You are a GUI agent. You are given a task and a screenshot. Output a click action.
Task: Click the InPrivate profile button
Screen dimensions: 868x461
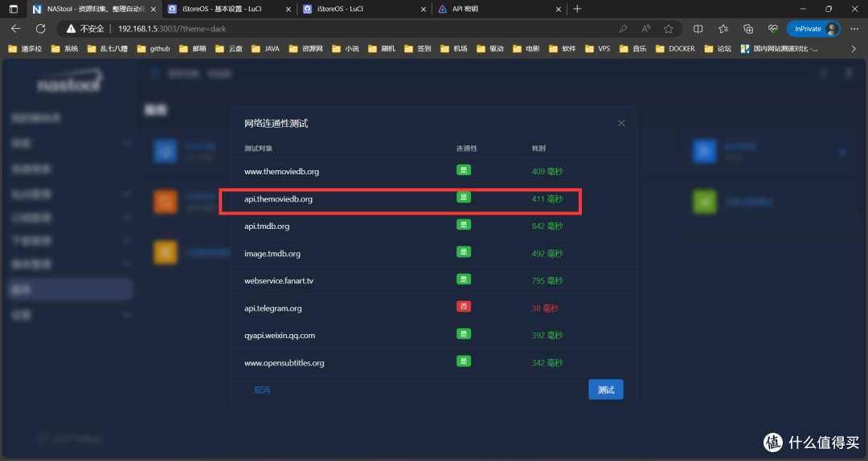tap(813, 29)
